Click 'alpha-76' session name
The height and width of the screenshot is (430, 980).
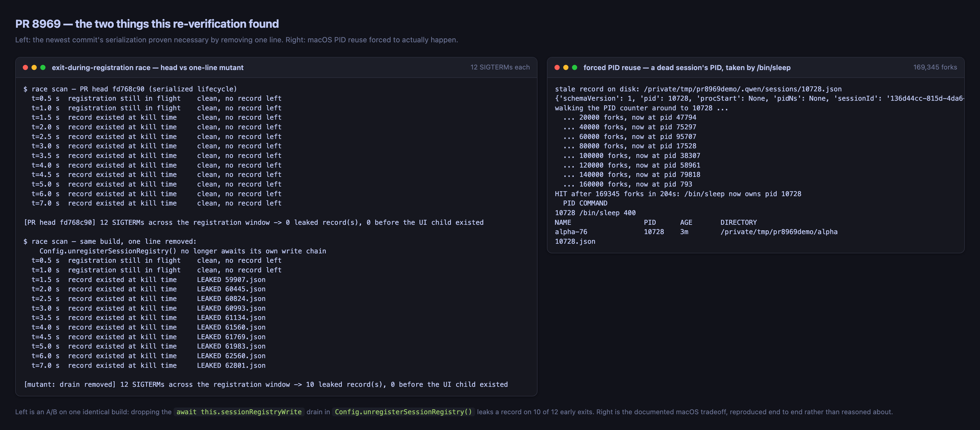coord(571,231)
